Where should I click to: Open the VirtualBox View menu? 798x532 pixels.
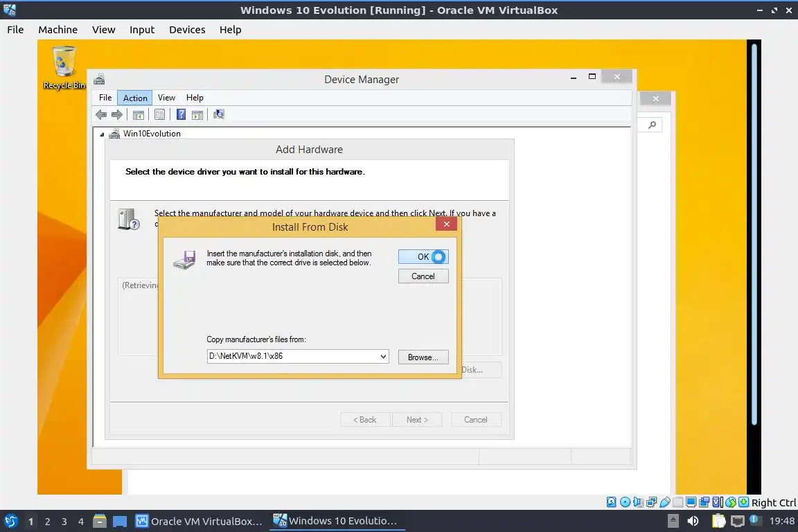(x=103, y=30)
